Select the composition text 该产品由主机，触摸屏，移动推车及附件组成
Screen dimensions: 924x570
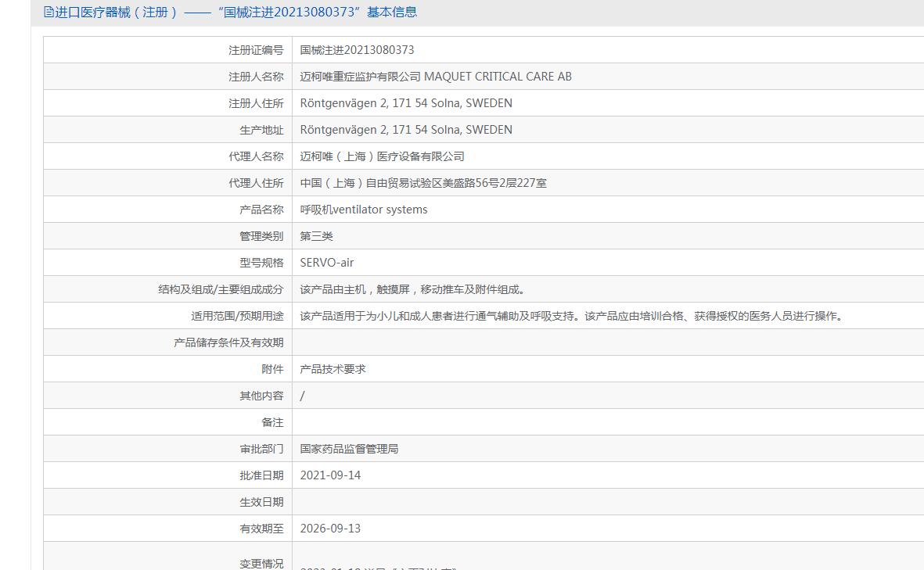[x=412, y=289]
